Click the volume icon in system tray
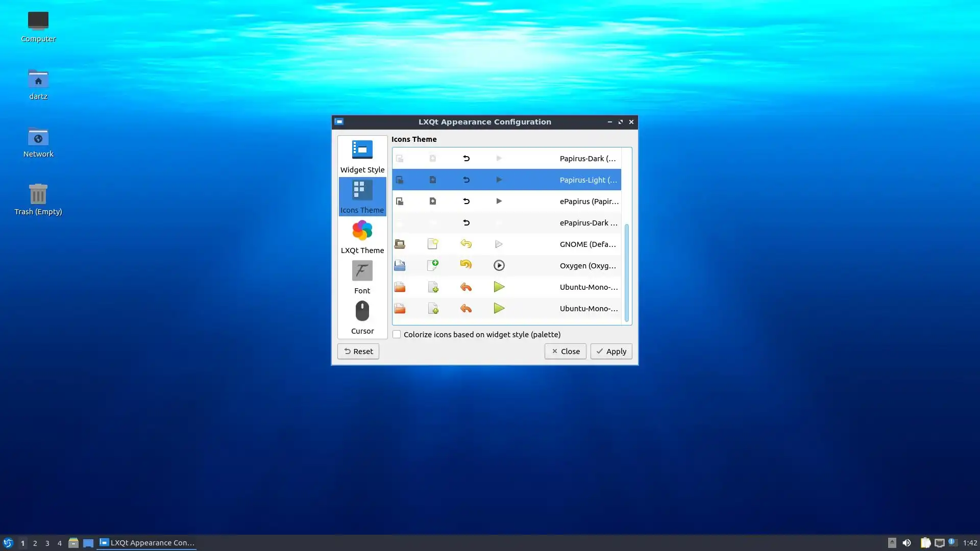980x551 pixels. 906,543
